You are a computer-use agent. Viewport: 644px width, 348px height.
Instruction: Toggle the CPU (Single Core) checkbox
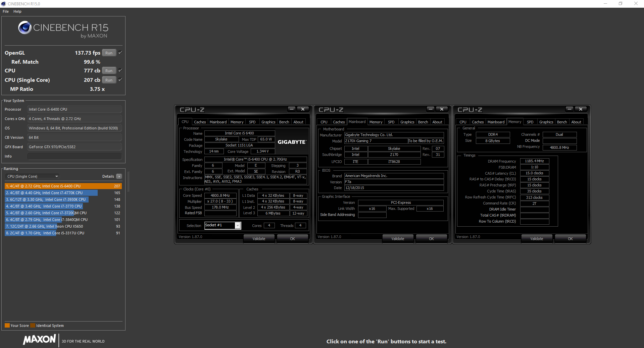click(x=120, y=80)
